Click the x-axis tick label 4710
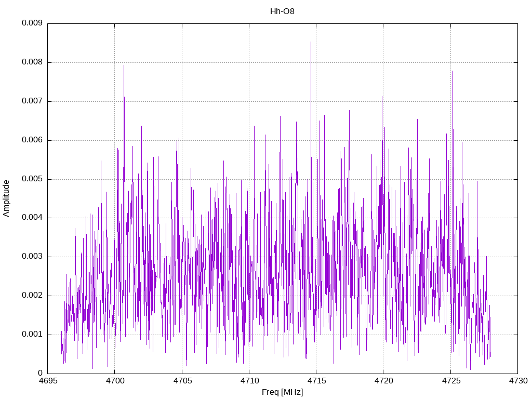 (249, 381)
